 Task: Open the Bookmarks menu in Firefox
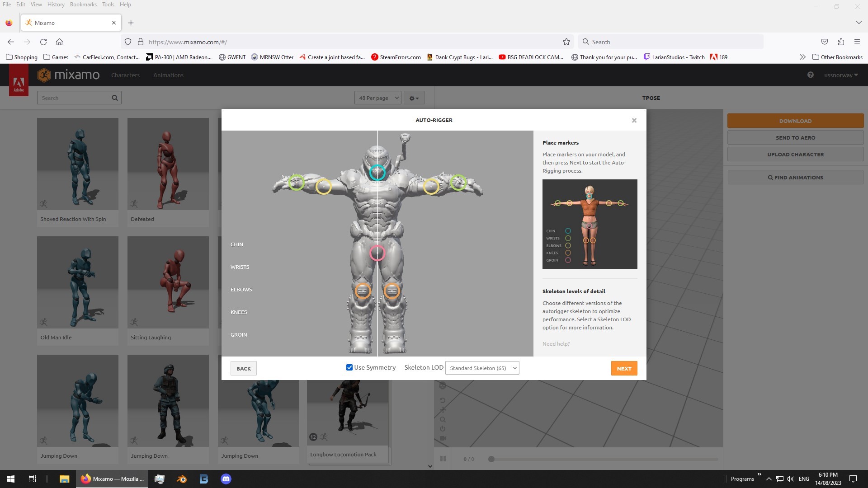point(83,4)
